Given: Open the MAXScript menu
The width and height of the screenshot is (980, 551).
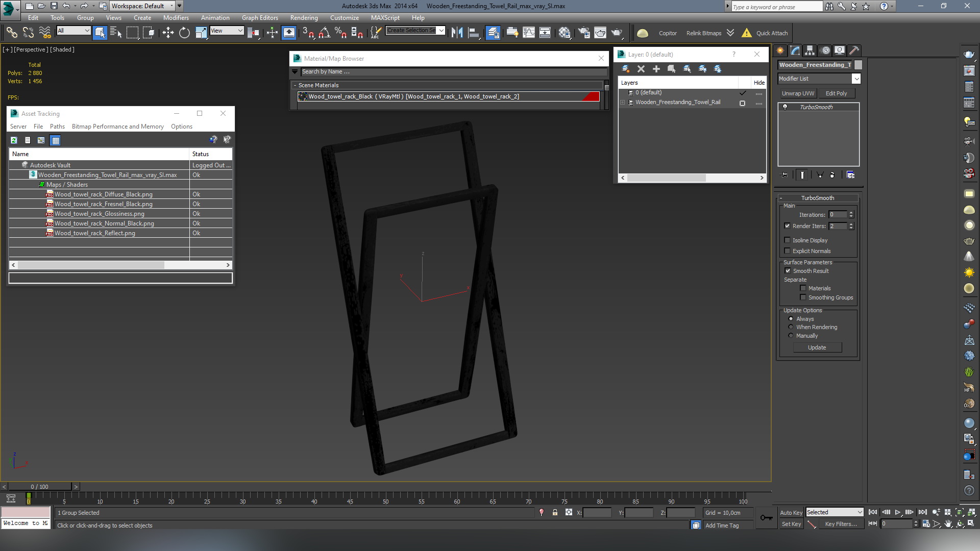Looking at the screenshot, I should [385, 17].
